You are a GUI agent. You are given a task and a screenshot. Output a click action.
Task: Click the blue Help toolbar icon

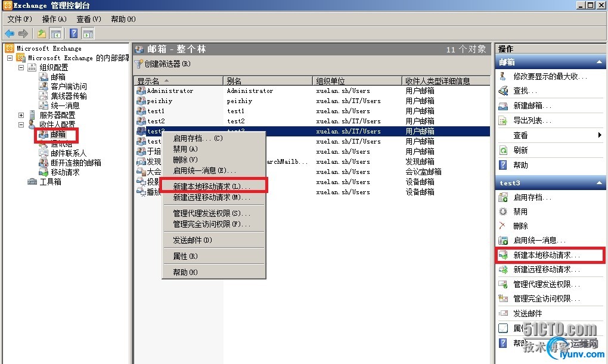[74, 34]
